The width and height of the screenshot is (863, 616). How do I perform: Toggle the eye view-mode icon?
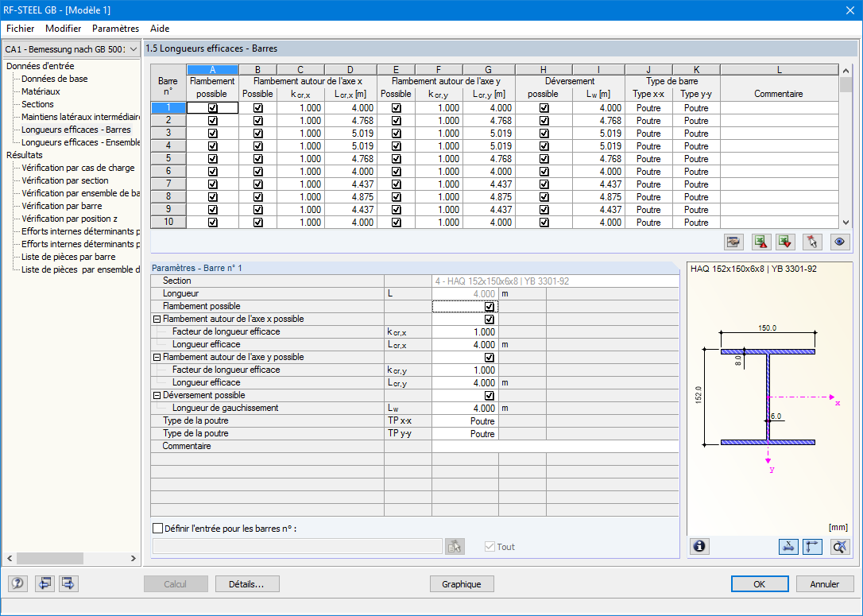[839, 242]
